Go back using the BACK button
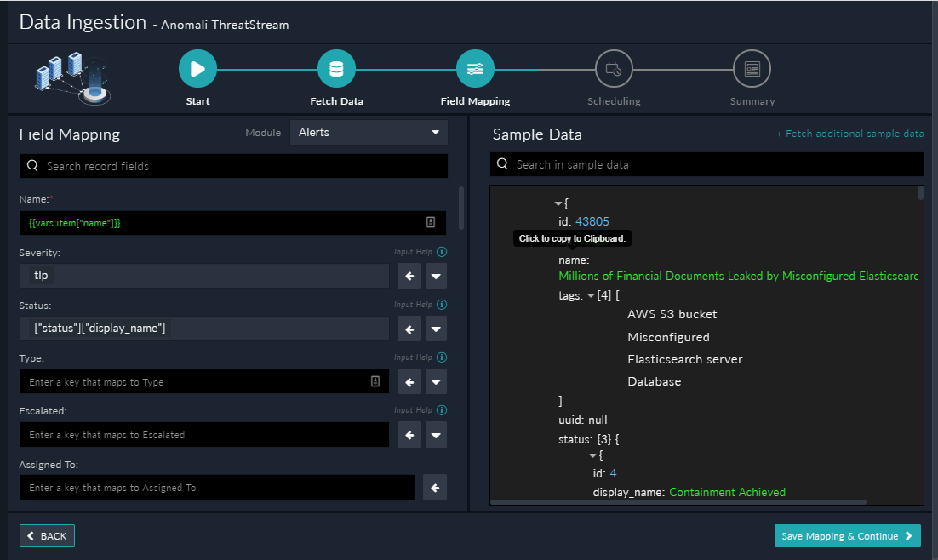Viewport: 938px width, 560px height. coord(48,535)
